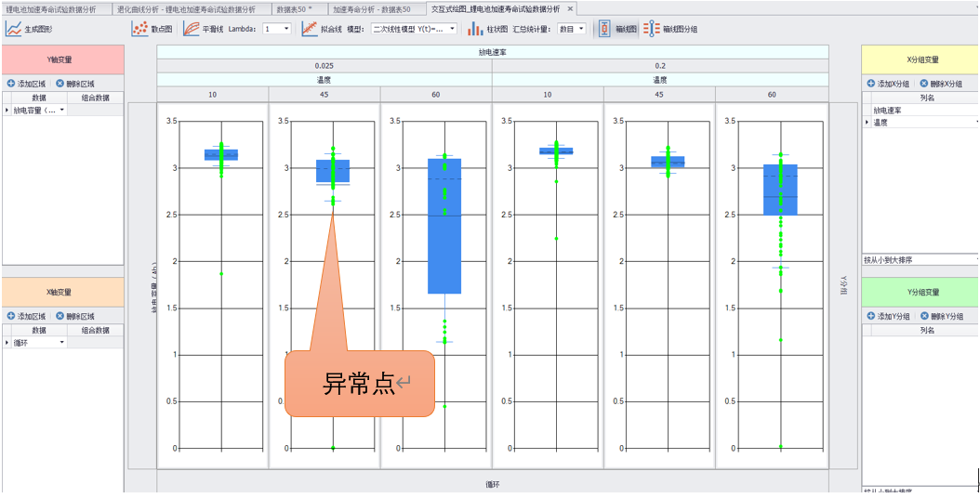Close the 交互式绘图 tab
980x498 pixels.
569,9
